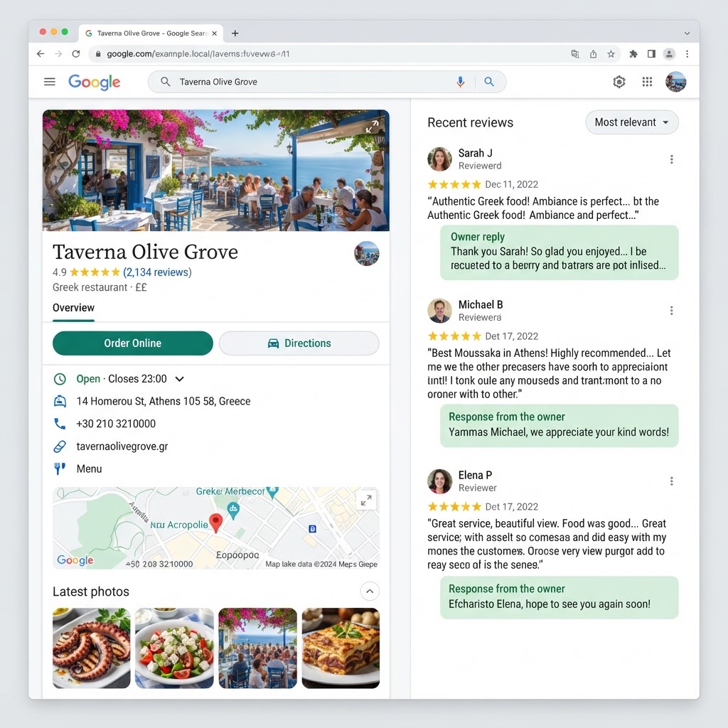Open more options for Michael B's review
728x728 pixels.
[671, 311]
